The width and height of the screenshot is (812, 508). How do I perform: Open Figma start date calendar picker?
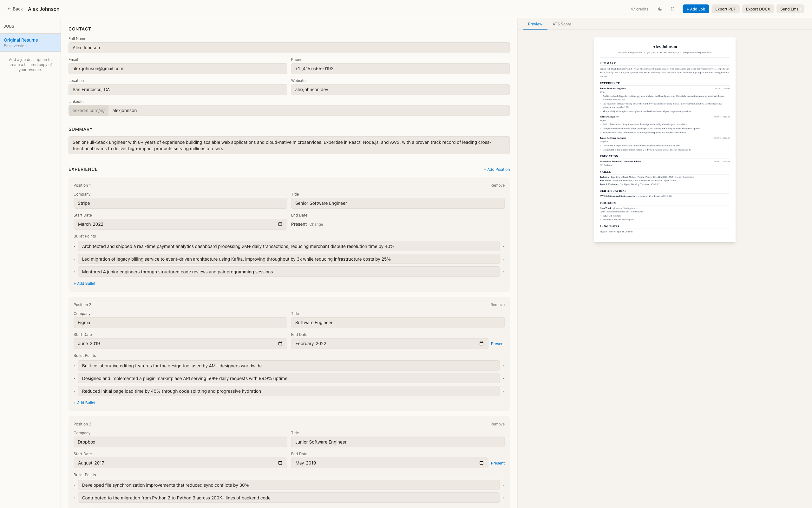coord(280,343)
